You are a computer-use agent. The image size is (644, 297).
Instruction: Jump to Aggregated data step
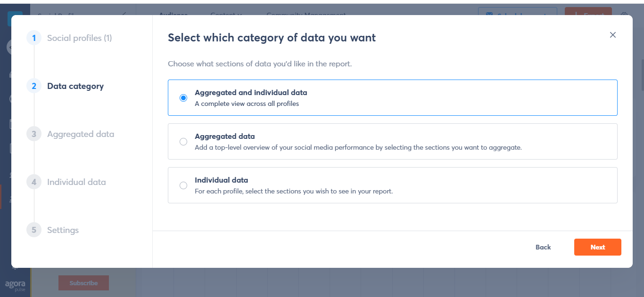click(x=81, y=134)
